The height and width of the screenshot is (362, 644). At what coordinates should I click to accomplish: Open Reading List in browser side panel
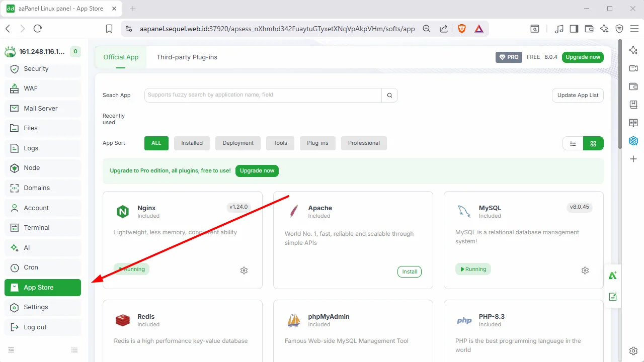633,123
